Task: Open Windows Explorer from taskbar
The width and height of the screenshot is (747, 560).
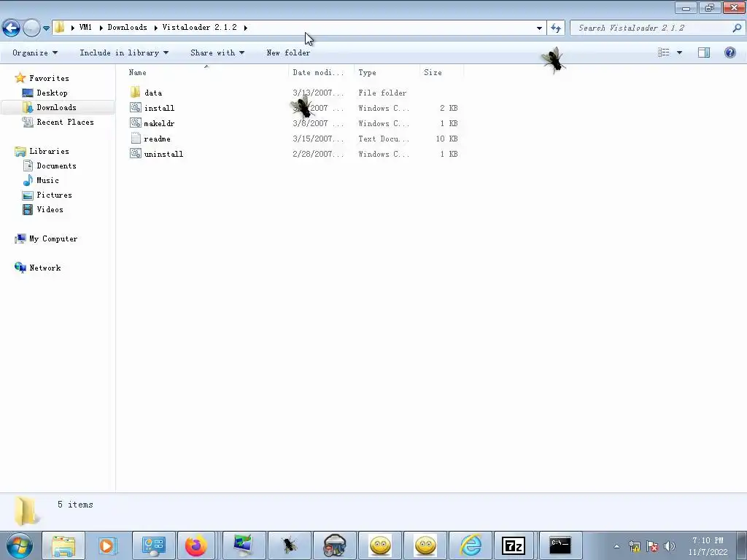Action: [63, 545]
